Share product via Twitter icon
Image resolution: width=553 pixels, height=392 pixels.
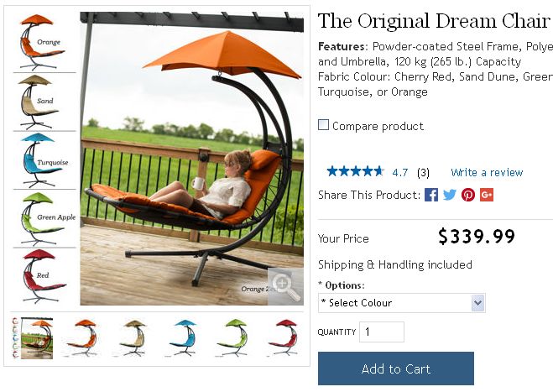click(450, 195)
